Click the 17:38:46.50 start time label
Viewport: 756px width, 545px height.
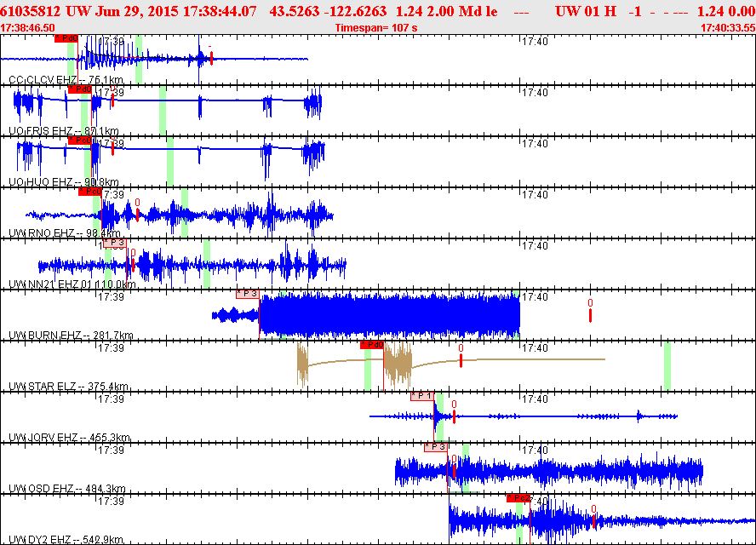tap(28, 28)
